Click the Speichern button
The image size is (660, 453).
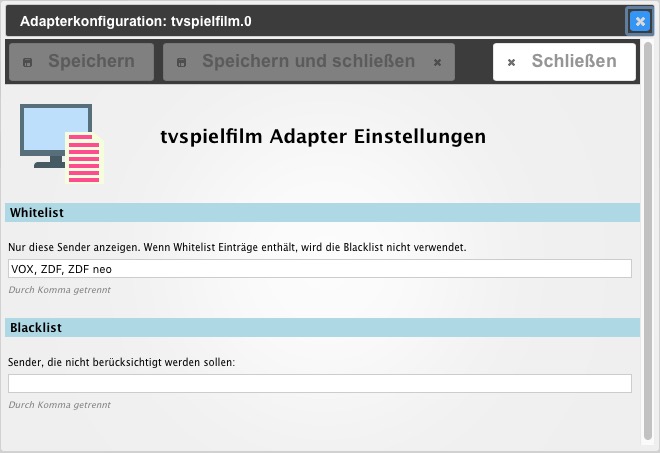(82, 62)
